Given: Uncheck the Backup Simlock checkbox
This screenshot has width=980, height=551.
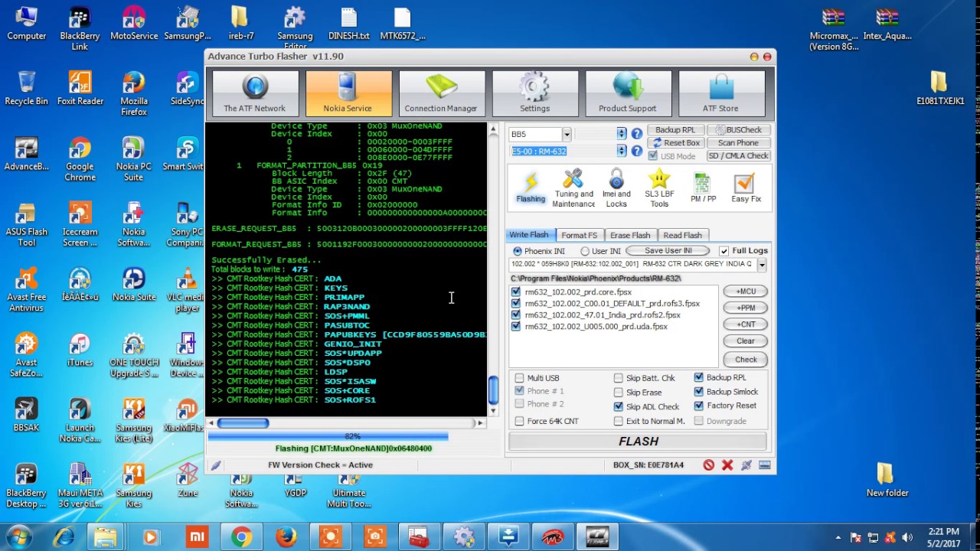Looking at the screenshot, I should coord(699,392).
